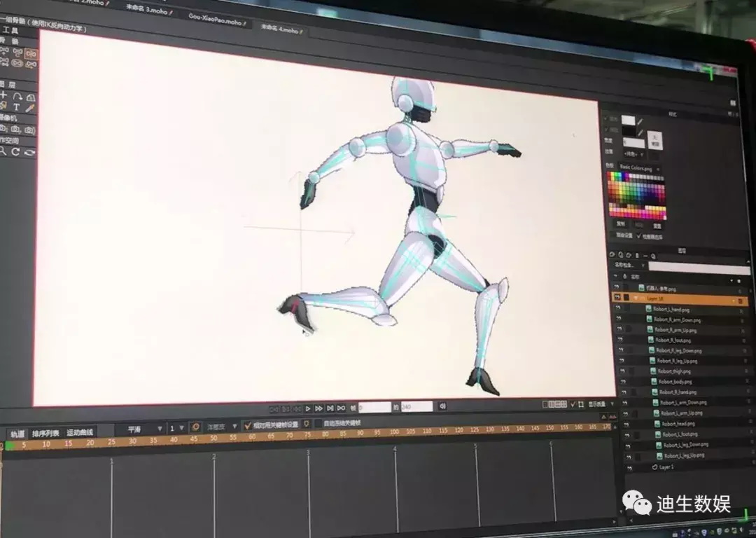
Task: Enable the auto-freeze keyframes checkbox
Action: point(318,424)
